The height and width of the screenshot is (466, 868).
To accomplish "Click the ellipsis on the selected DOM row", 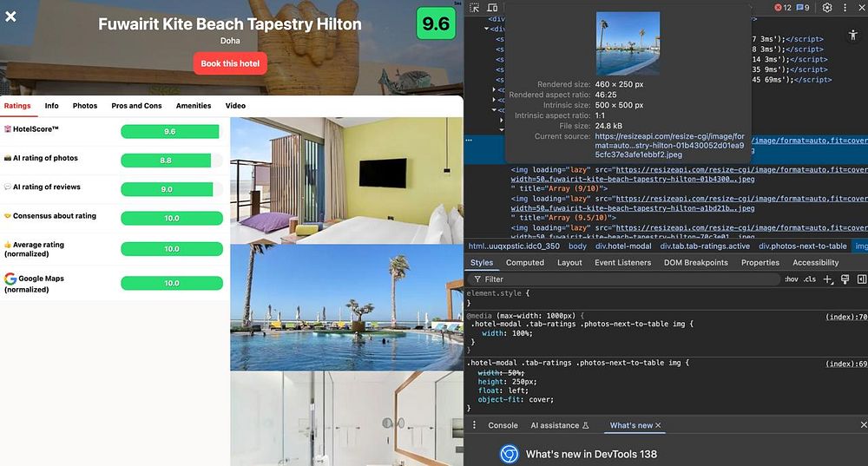I will (469, 141).
